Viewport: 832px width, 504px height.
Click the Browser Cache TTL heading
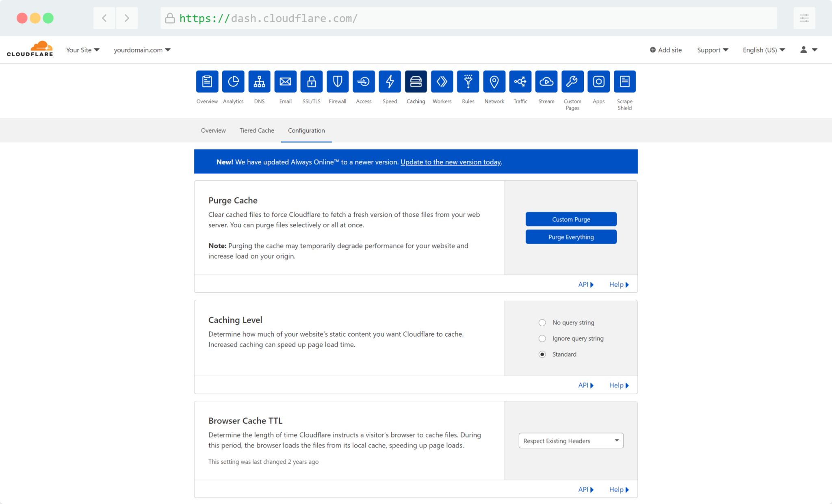tap(245, 421)
